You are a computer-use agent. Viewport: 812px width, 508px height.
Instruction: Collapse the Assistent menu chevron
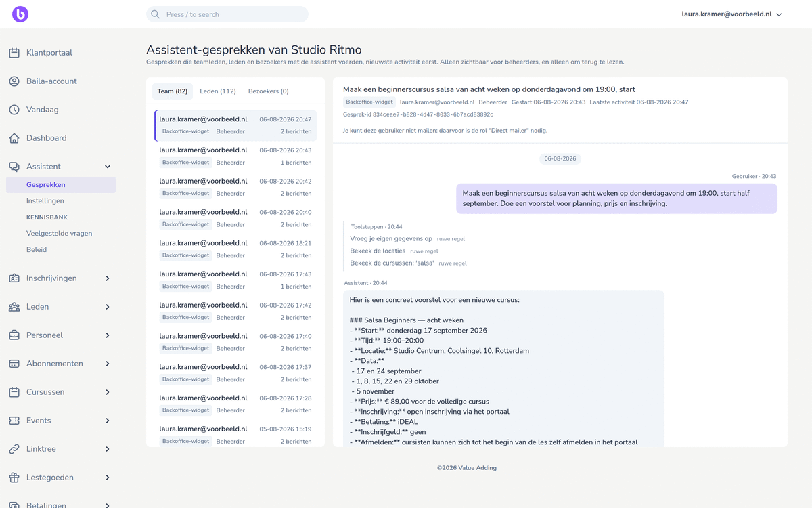click(108, 167)
